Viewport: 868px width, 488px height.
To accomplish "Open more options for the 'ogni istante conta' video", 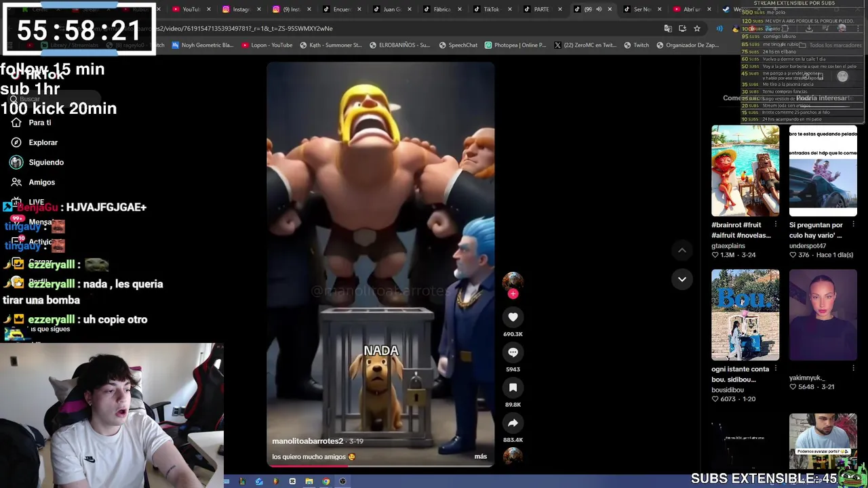I will 776,369.
